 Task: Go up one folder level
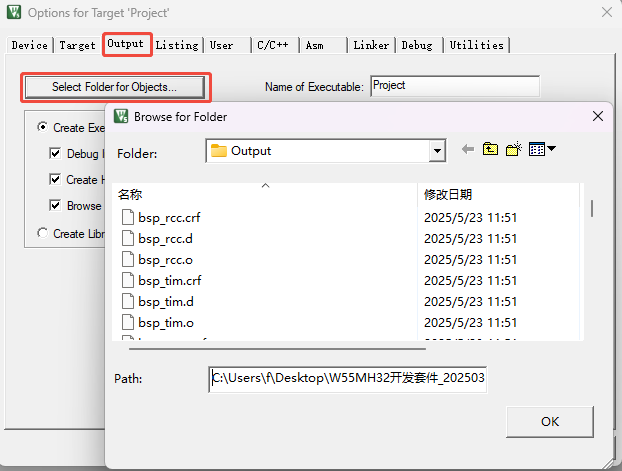click(x=490, y=150)
